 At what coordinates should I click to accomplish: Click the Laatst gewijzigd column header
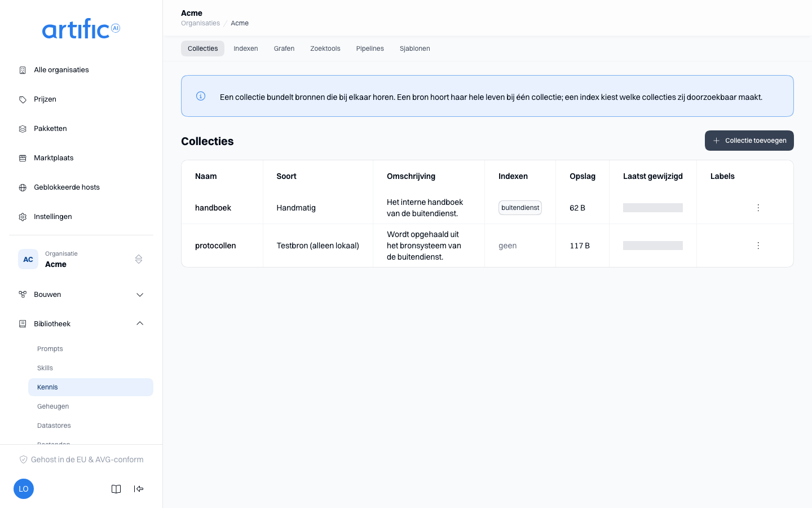(x=653, y=176)
